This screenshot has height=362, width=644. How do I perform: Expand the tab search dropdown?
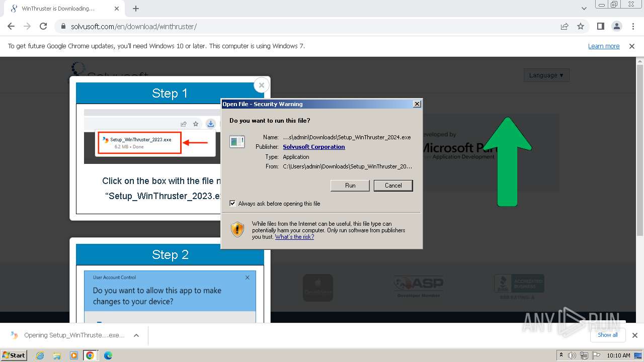584,9
